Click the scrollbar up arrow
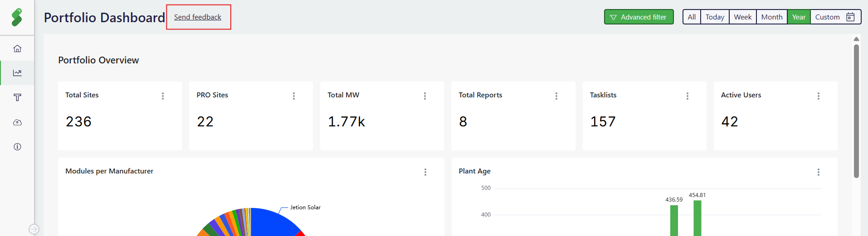This screenshot has height=236, width=868. [x=856, y=39]
